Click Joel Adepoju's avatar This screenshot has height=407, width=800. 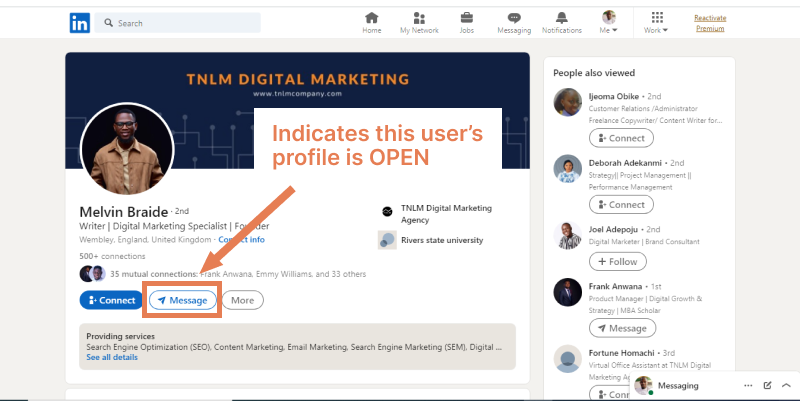click(567, 235)
